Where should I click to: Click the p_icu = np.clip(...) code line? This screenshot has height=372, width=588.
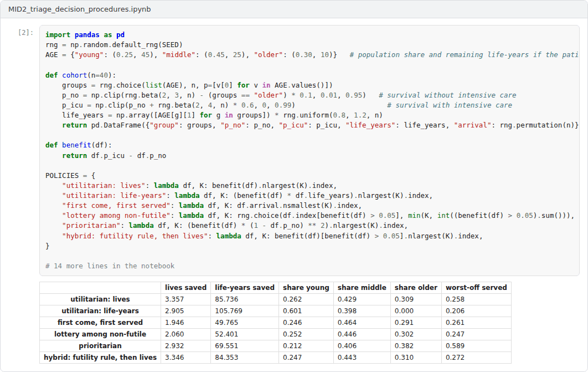pyautogui.click(x=287, y=105)
